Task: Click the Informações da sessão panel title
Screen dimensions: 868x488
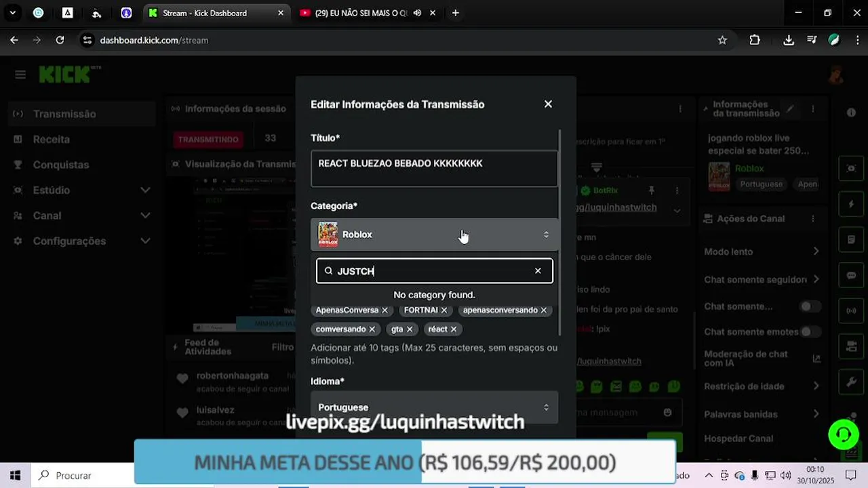Action: [x=235, y=108]
